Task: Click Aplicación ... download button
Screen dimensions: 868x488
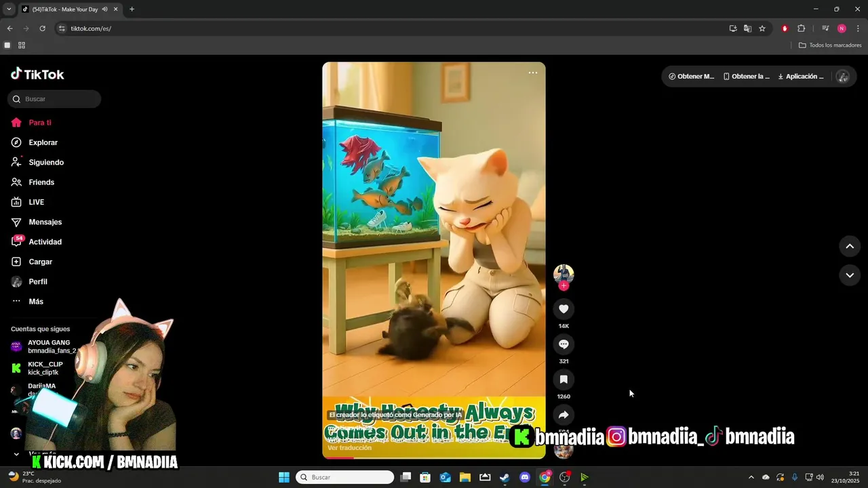Action: [x=801, y=77]
